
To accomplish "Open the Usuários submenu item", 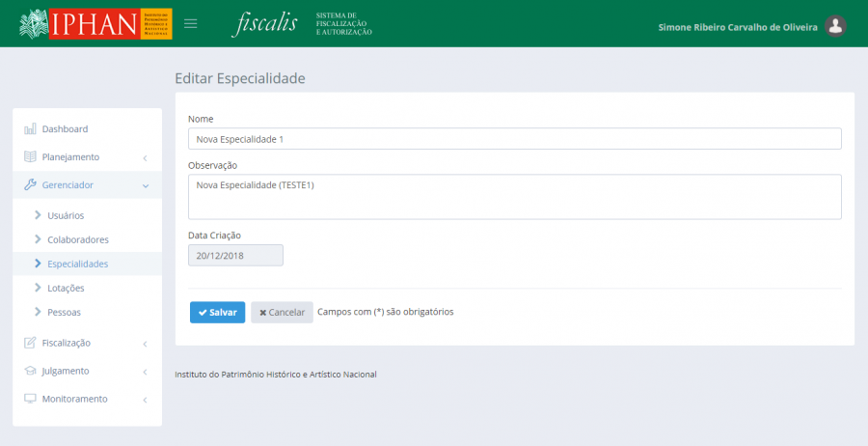I will pyautogui.click(x=66, y=215).
